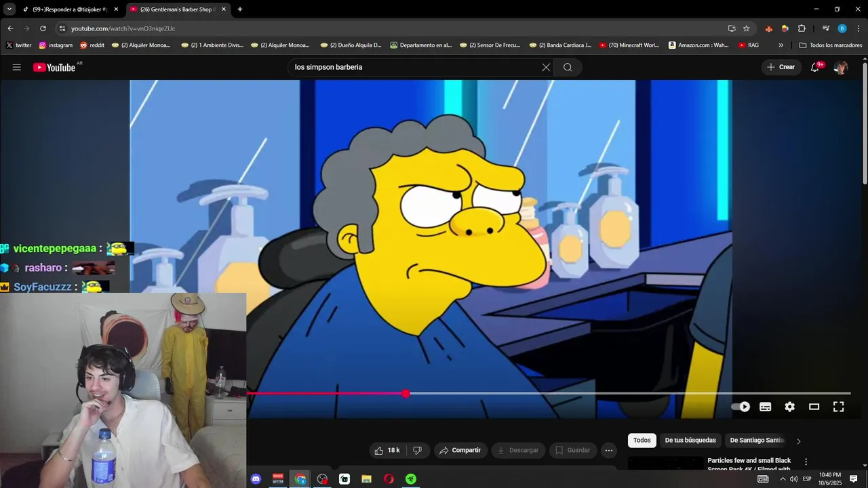Seek video using red progress bar handle
868x488 pixels.
pyautogui.click(x=406, y=393)
